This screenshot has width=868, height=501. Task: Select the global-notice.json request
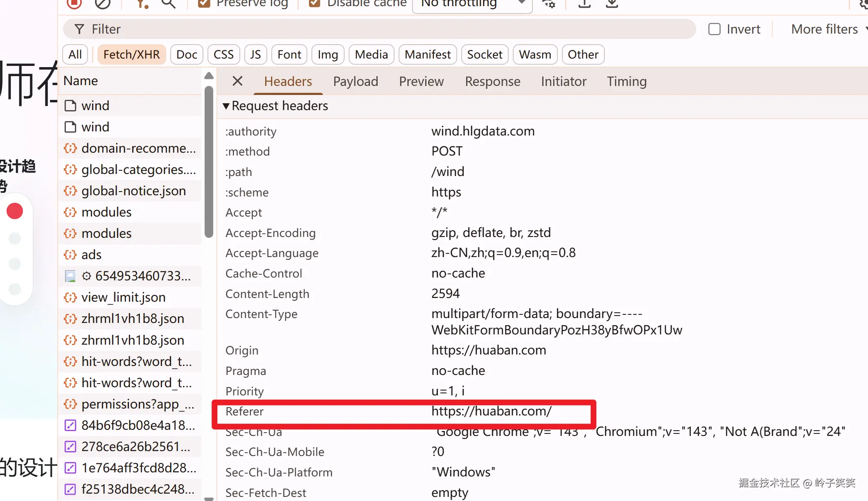point(133,191)
